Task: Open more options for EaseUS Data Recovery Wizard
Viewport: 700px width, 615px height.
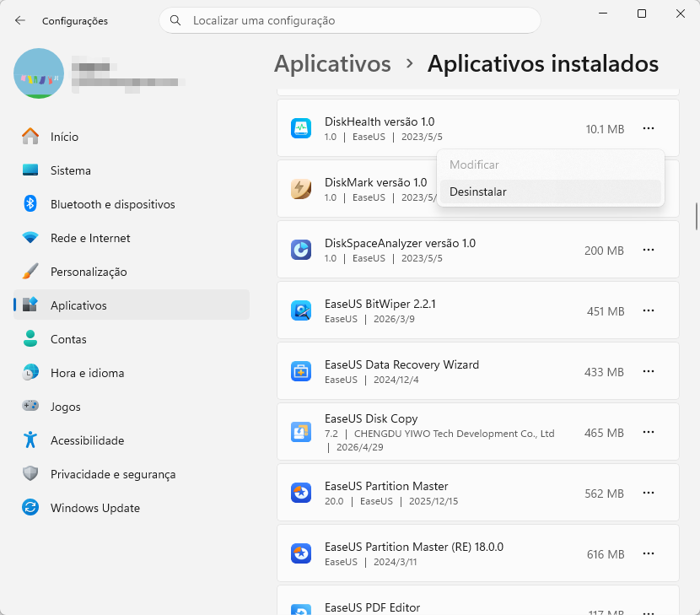Action: click(649, 371)
